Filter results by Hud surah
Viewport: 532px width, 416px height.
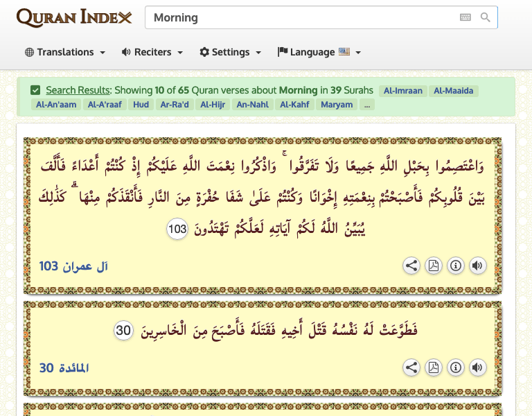pyautogui.click(x=141, y=105)
